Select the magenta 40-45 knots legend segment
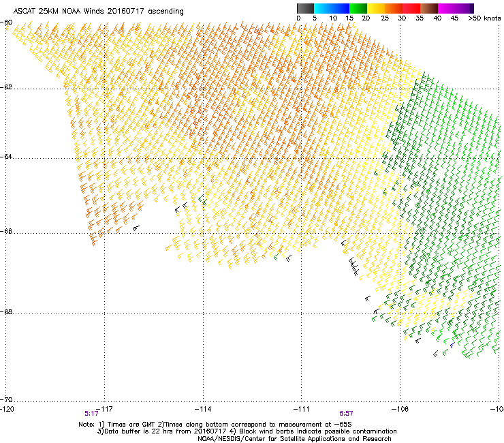The image size is (504, 443). (x=447, y=8)
